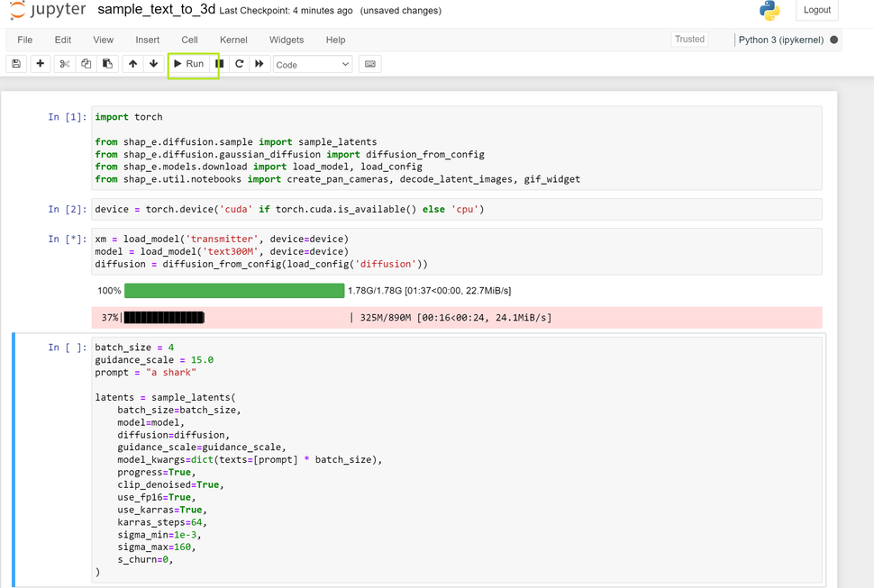
Task: Click into the import torch code cell
Action: pos(457,148)
